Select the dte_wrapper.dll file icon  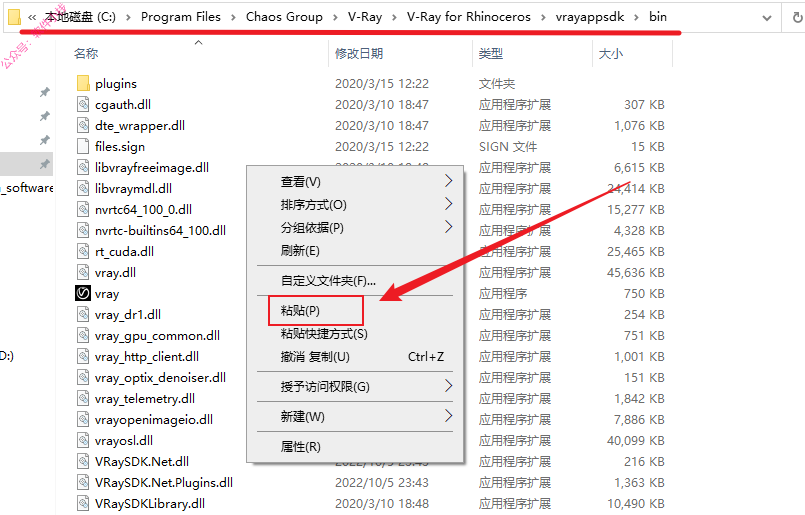pyautogui.click(x=83, y=125)
